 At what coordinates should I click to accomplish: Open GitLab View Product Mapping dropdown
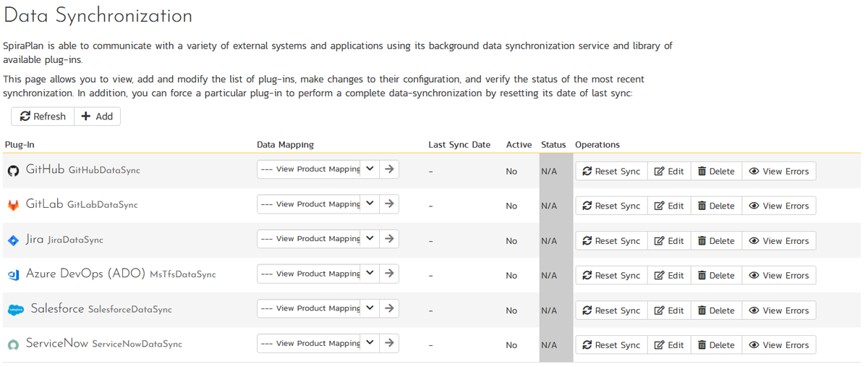318,203
